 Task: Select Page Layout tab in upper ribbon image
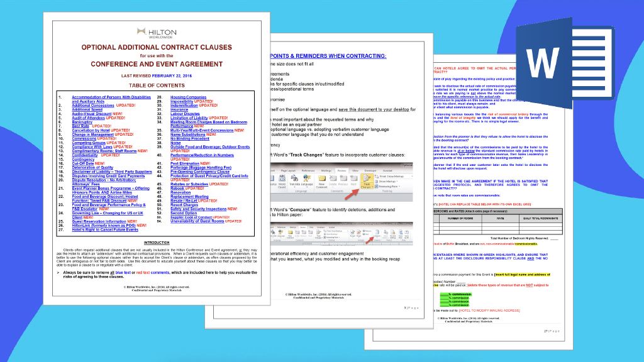(288, 171)
